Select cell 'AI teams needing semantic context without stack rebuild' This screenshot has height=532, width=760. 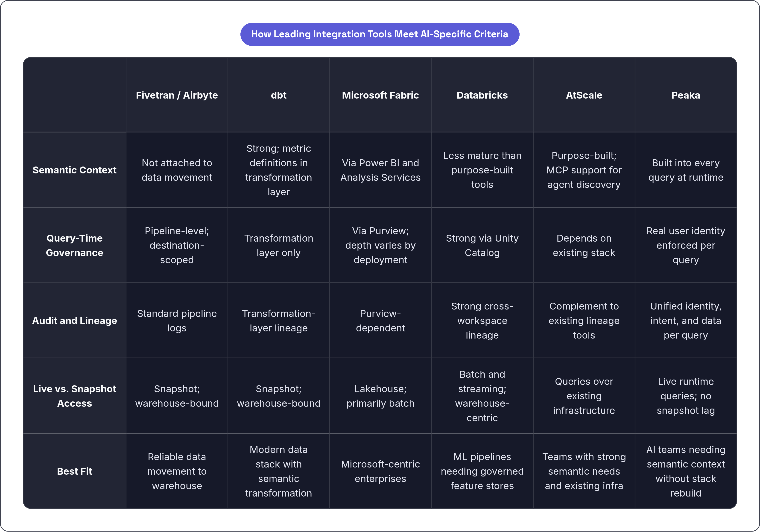point(686,471)
